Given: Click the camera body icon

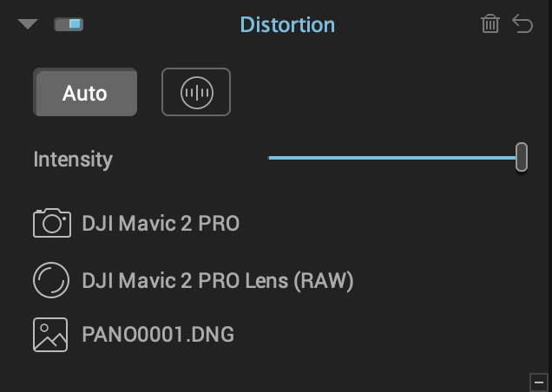Looking at the screenshot, I should (52, 223).
